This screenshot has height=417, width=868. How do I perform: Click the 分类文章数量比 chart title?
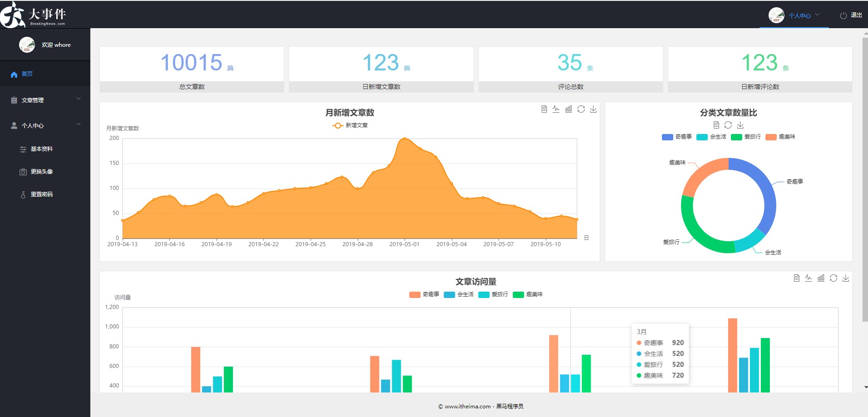click(x=728, y=113)
